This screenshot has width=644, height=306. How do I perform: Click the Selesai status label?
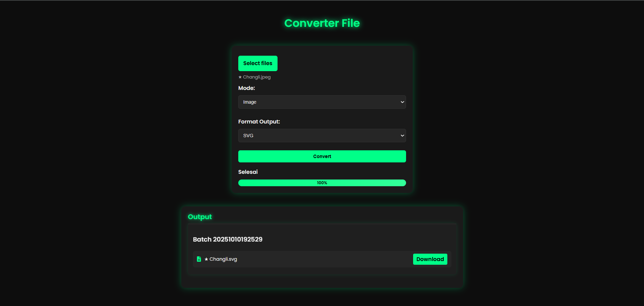[x=248, y=172]
